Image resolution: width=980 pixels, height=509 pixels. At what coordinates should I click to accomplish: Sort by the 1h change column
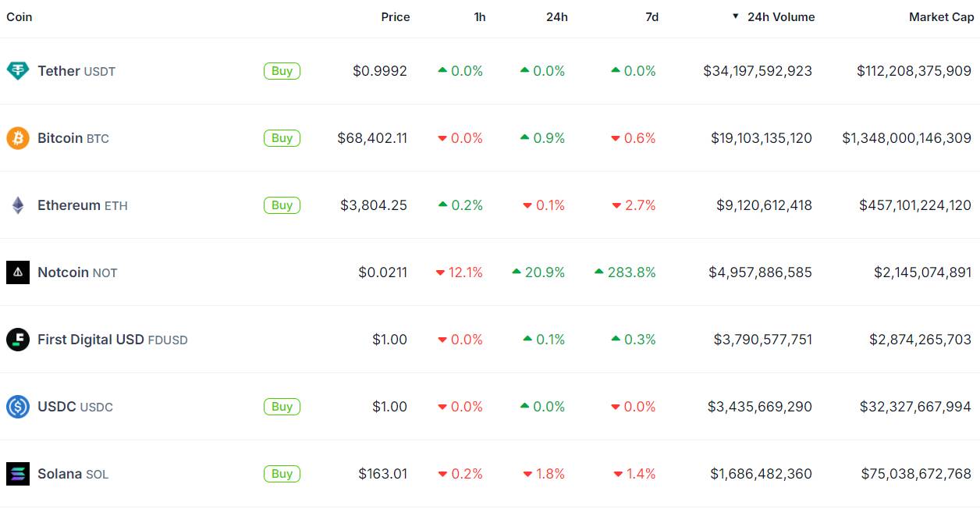480,17
